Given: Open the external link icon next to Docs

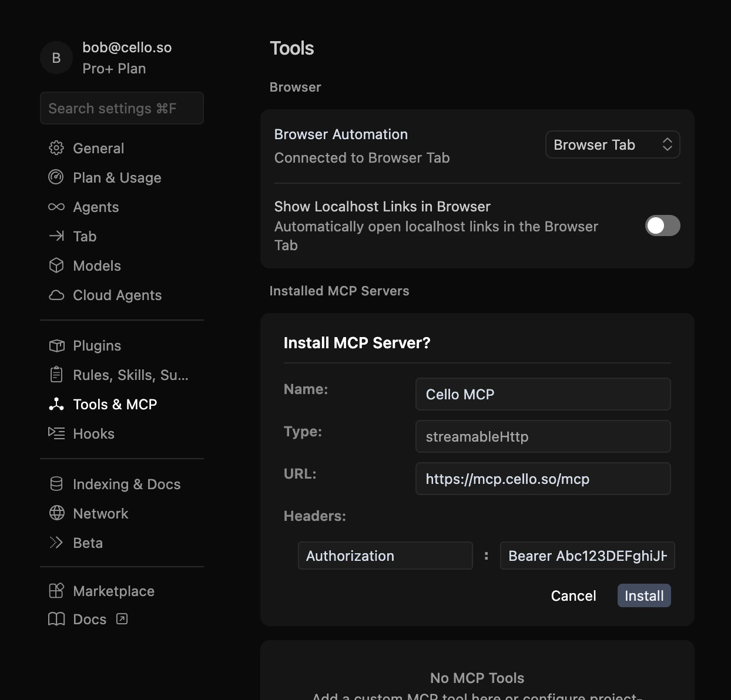Looking at the screenshot, I should (x=122, y=619).
